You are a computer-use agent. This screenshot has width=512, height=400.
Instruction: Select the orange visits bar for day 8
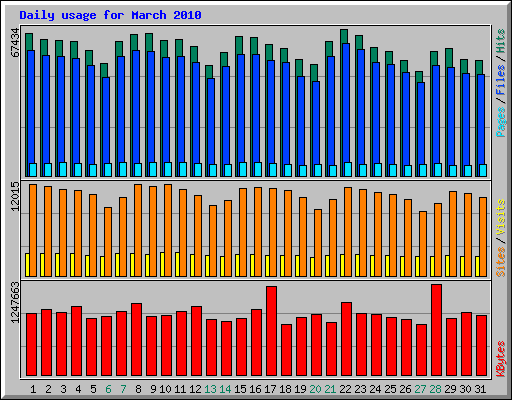[x=138, y=230]
